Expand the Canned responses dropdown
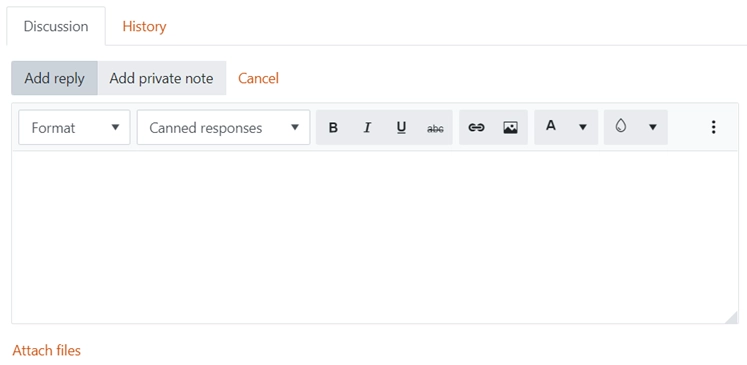 223,127
